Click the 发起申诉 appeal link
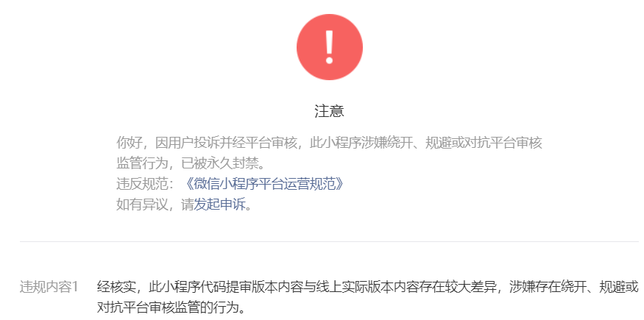Viewport: 644px width, 320px height. click(219, 205)
